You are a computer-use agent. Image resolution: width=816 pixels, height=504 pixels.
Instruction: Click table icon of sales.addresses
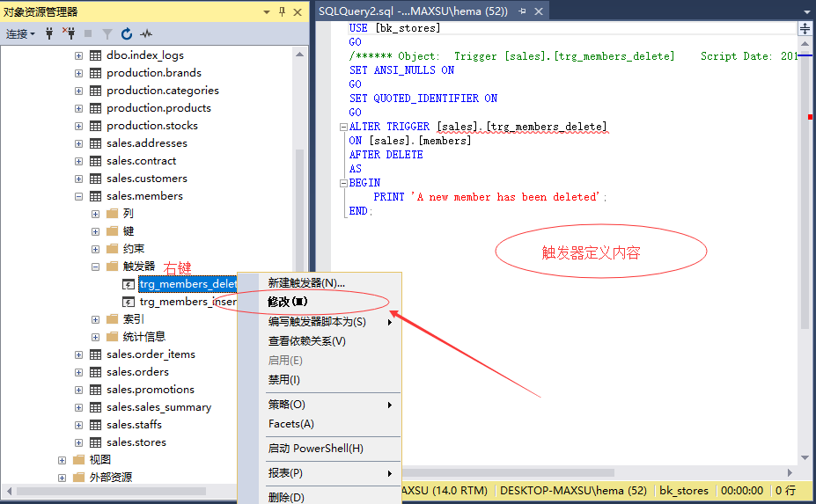click(96, 143)
